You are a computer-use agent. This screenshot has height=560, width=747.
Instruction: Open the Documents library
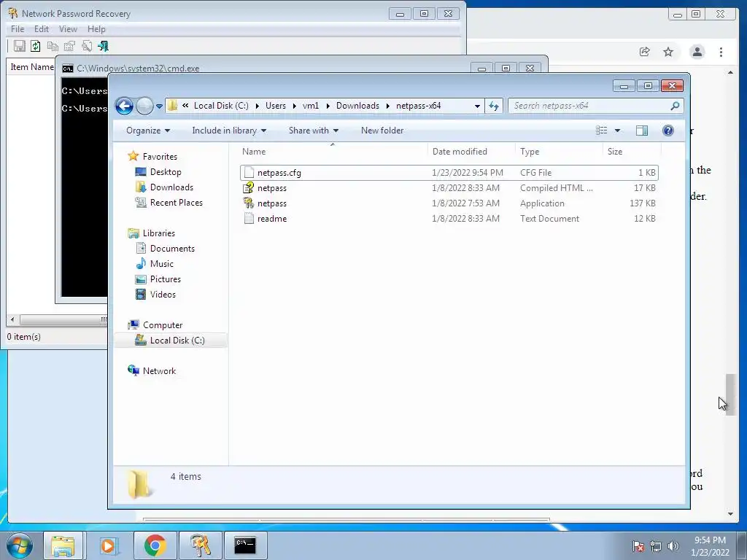(x=172, y=249)
